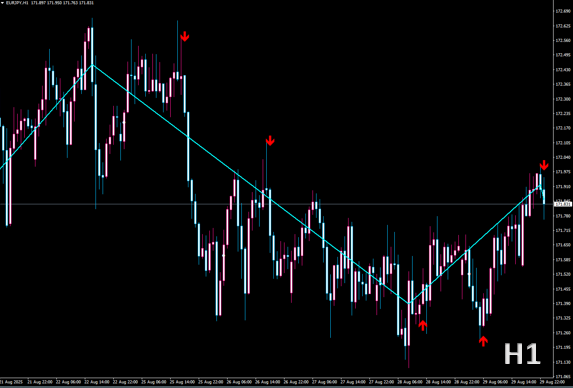Click the 28 Aug 14:00 time label
The height and width of the screenshot is (388, 573).
[438, 382]
